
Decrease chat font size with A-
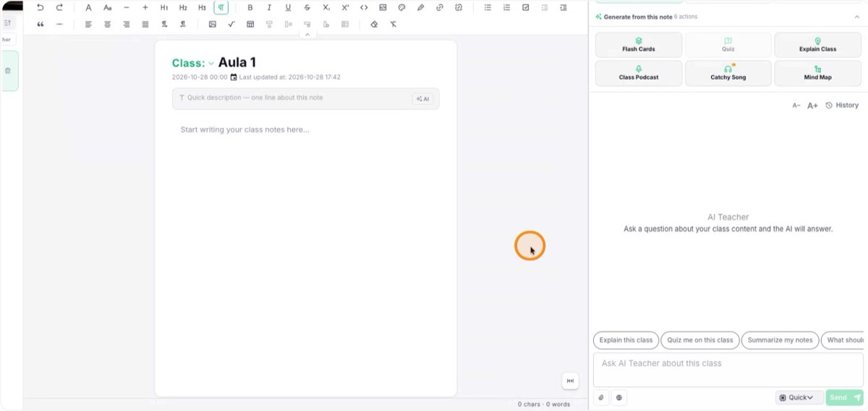(x=796, y=106)
